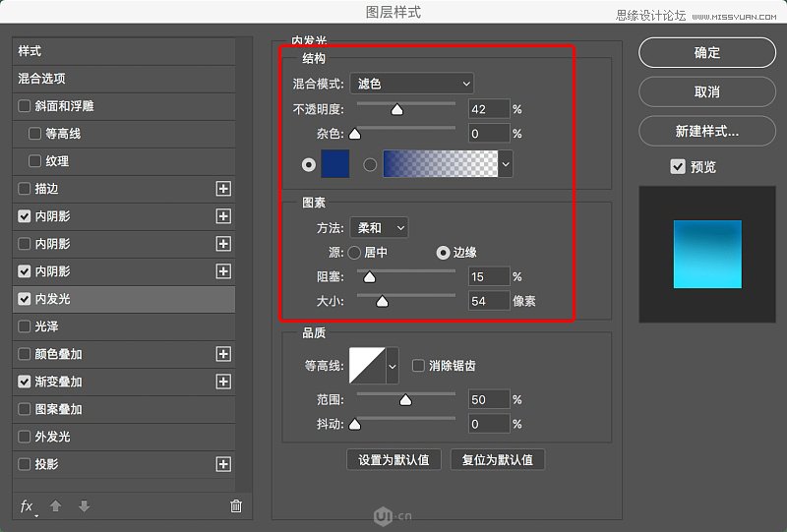Click plus icon beside 投影
The image size is (787, 532).
[223, 464]
